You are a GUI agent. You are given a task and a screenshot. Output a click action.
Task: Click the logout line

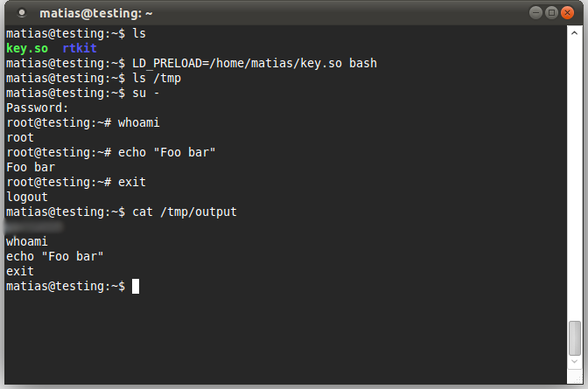(27, 198)
